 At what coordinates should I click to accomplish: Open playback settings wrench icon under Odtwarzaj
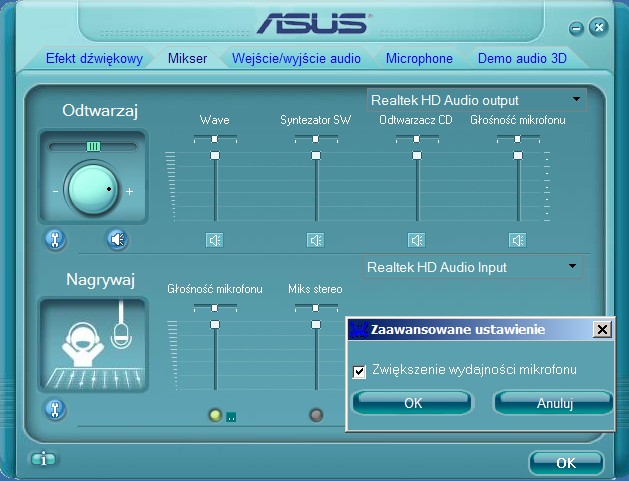(56, 239)
